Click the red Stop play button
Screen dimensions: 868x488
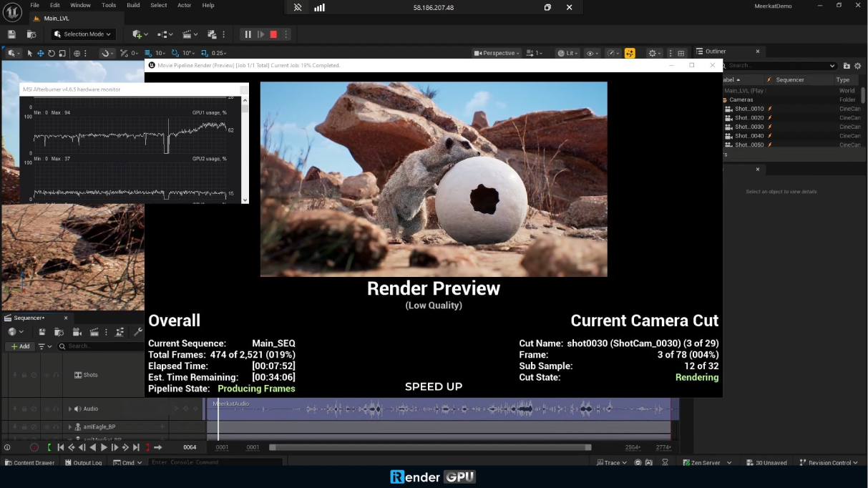tap(273, 34)
